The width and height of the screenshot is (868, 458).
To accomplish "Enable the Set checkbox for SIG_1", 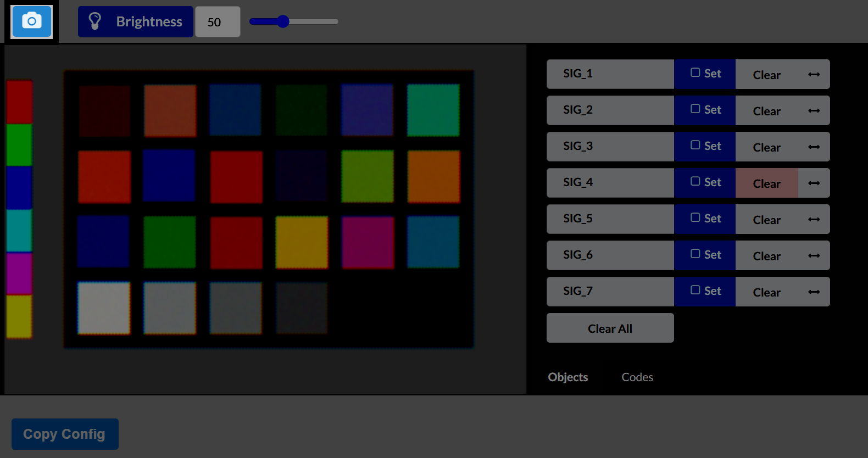I will click(x=695, y=72).
